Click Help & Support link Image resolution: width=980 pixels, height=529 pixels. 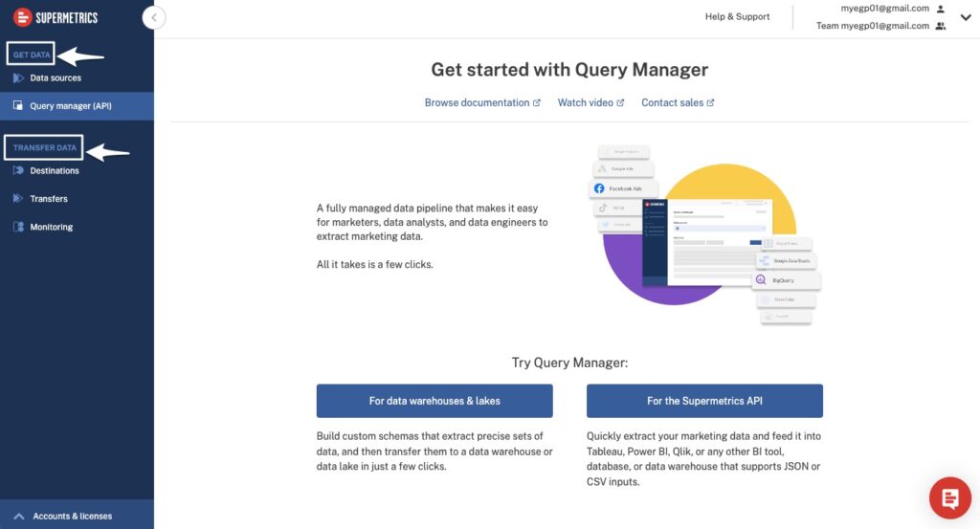click(738, 17)
